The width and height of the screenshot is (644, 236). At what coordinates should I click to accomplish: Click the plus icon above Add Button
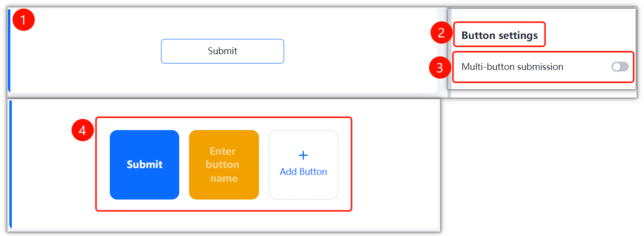pyautogui.click(x=303, y=155)
